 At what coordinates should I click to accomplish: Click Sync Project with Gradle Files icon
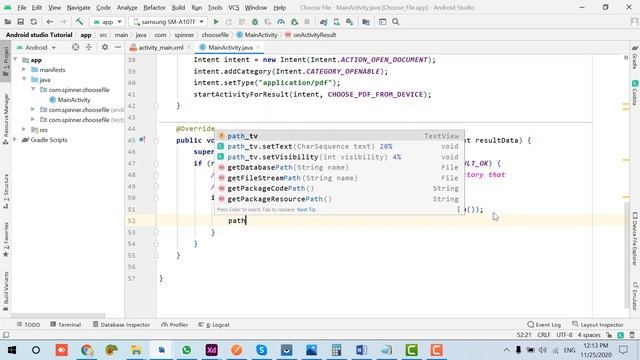(323, 22)
